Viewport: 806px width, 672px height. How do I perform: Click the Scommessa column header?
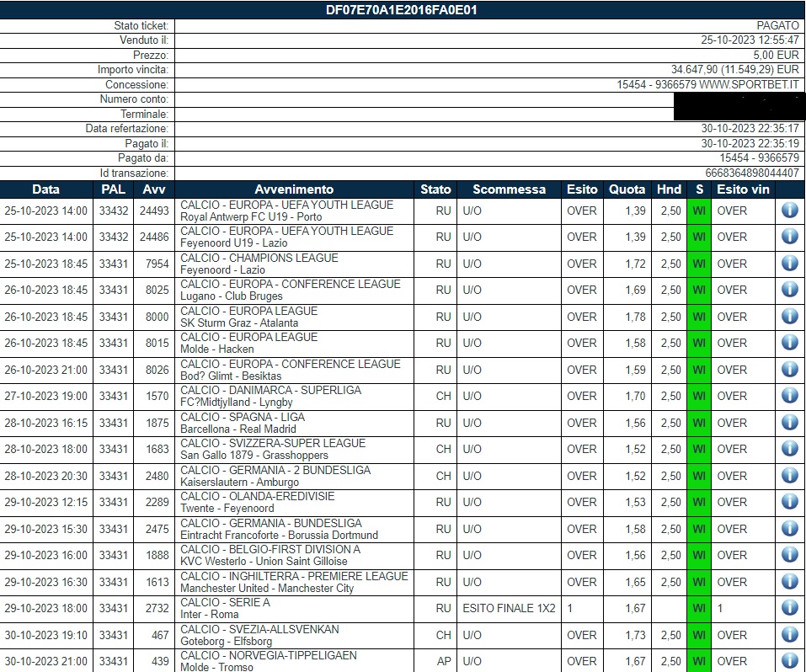point(509,189)
